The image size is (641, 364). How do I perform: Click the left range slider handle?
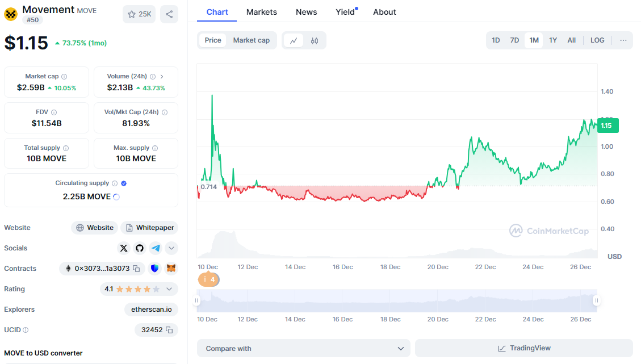coord(196,300)
